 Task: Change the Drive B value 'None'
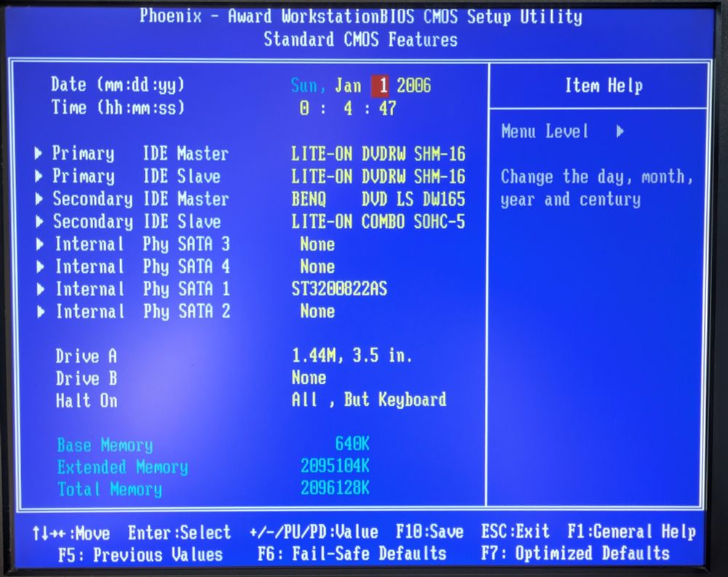(x=309, y=378)
